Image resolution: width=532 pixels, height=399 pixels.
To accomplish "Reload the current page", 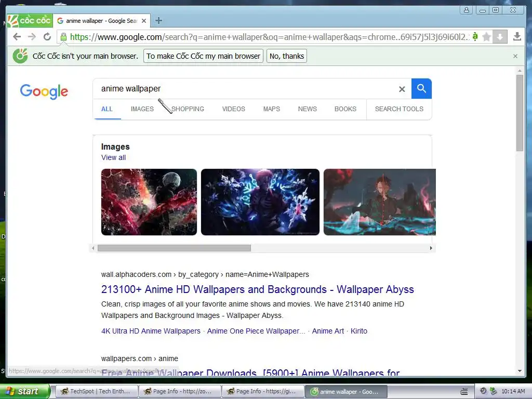I will (x=47, y=37).
